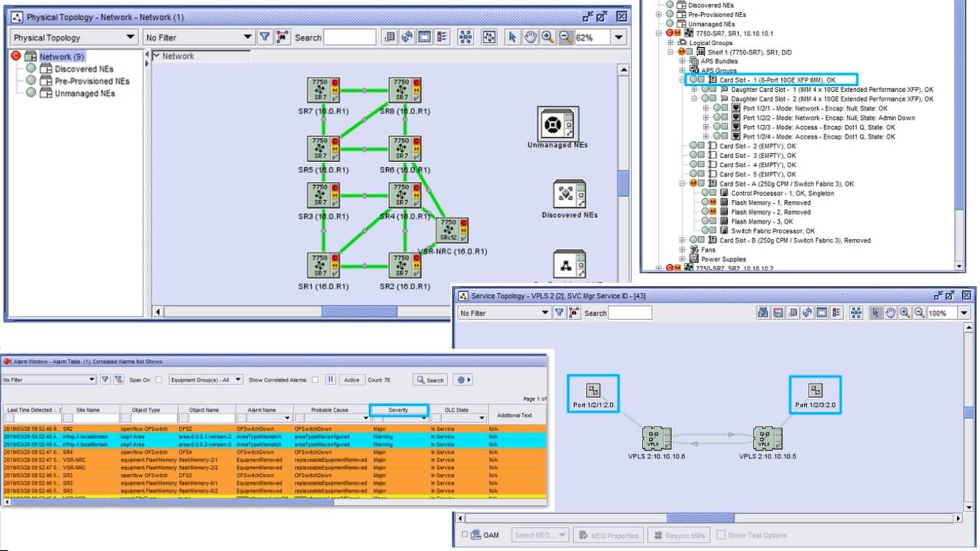Click zoom in magnifier in Service Topology toolbar
The image size is (980, 551).
905,313
